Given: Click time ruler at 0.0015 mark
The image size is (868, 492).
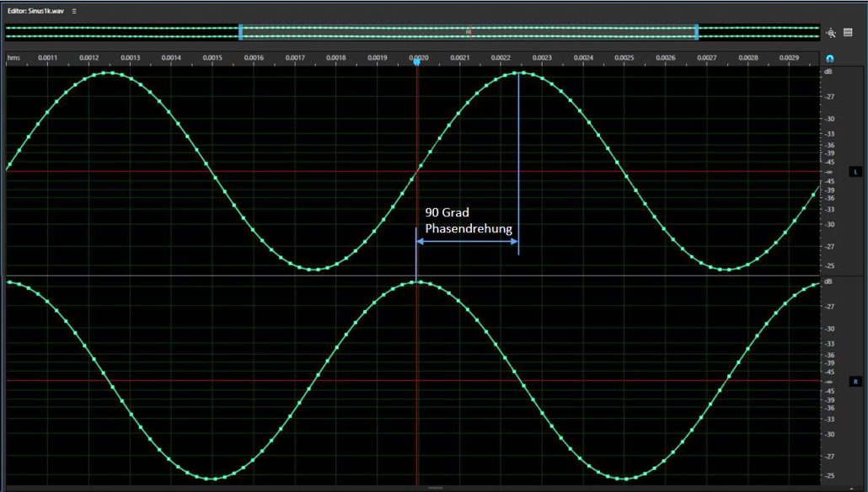Looking at the screenshot, I should tap(212, 58).
